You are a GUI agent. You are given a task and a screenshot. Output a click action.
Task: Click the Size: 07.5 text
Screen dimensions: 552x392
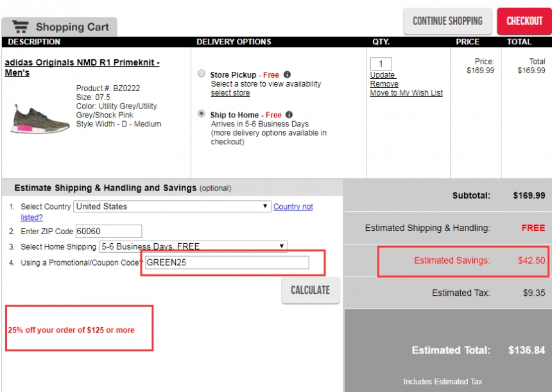[x=93, y=97]
